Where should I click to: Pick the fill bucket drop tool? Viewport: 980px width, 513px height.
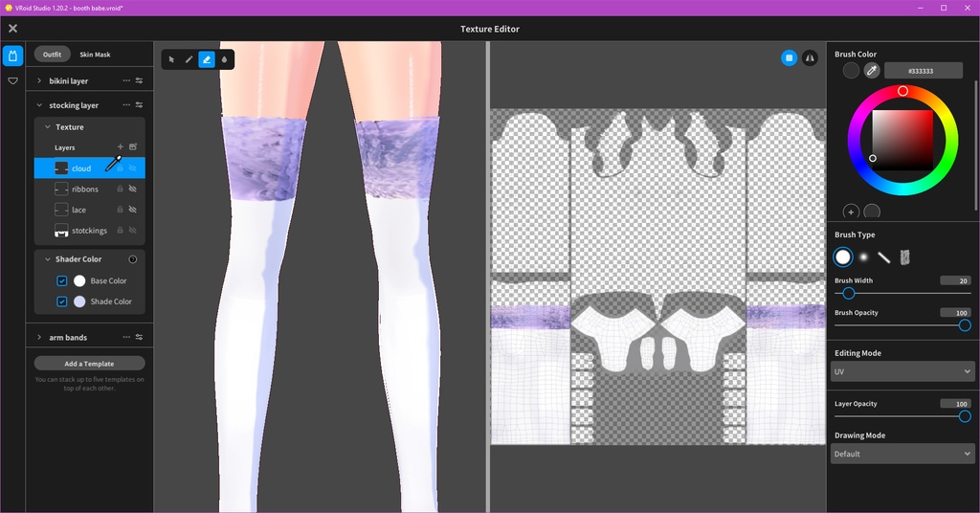click(224, 59)
